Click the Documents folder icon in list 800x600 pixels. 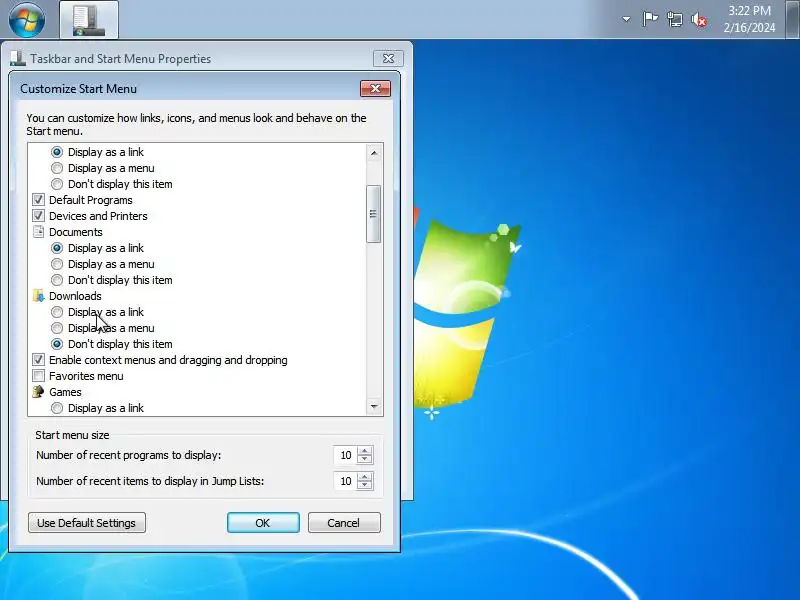[x=38, y=232]
